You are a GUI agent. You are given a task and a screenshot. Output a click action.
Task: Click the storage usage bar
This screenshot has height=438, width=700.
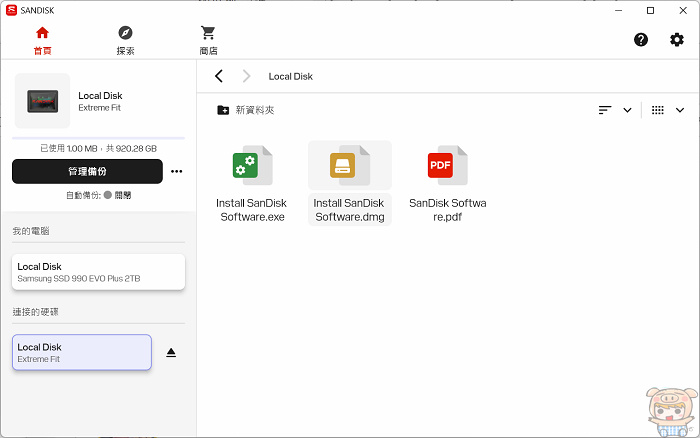[98, 138]
